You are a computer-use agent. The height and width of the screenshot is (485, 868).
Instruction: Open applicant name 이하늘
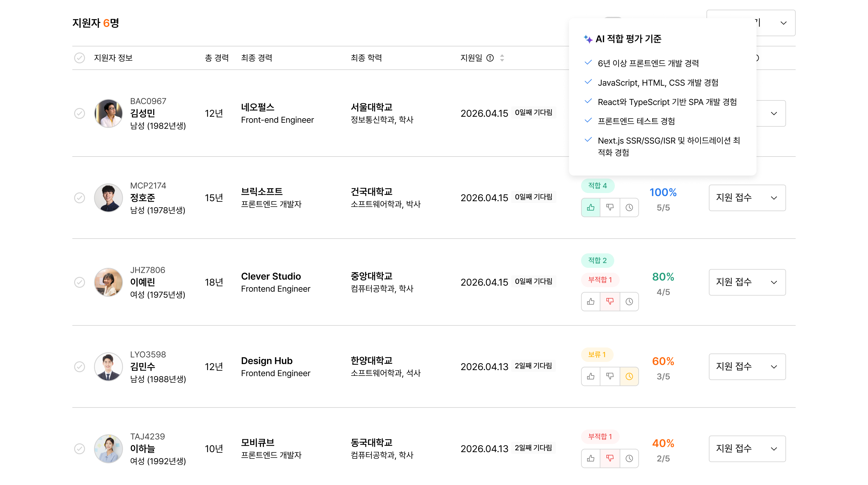coord(143,449)
